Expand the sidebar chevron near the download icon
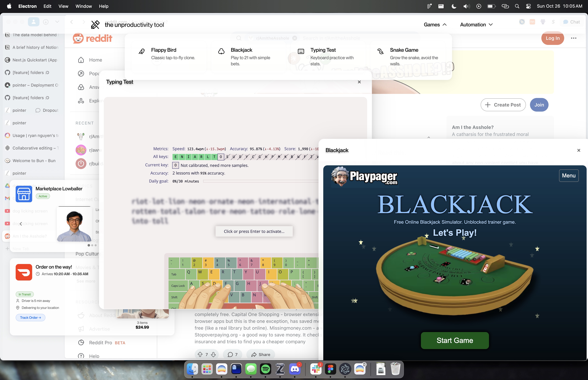The image size is (588, 380). point(57,22)
